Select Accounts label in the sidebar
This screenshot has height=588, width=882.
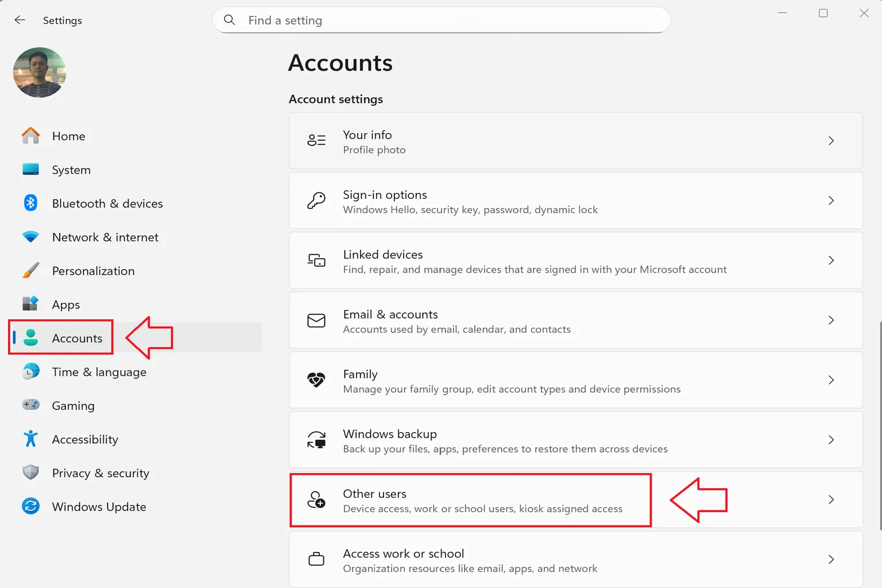pyautogui.click(x=77, y=338)
